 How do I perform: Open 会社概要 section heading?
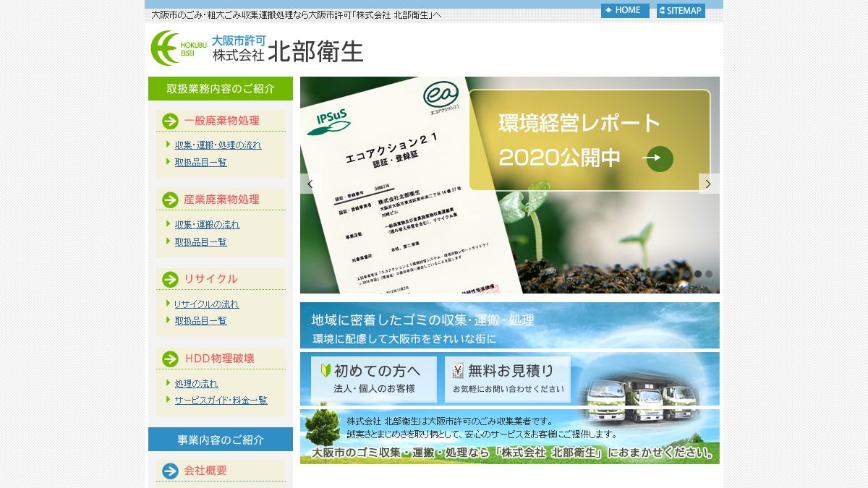(x=205, y=471)
